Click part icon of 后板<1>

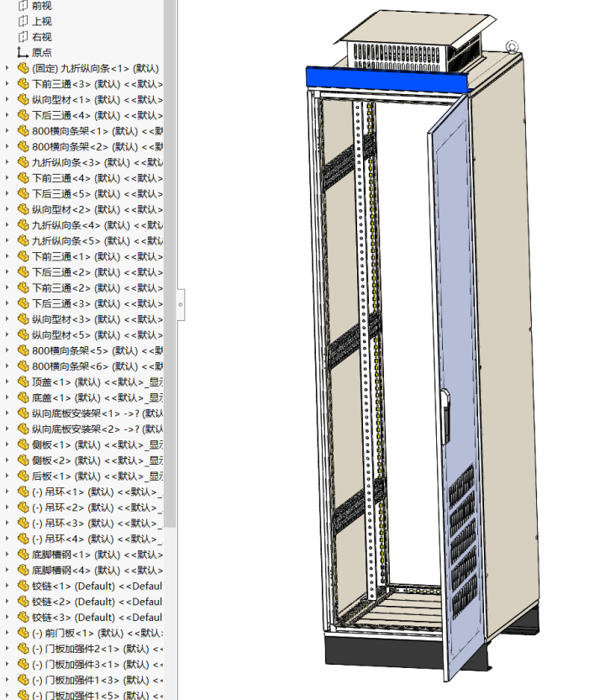(24, 476)
